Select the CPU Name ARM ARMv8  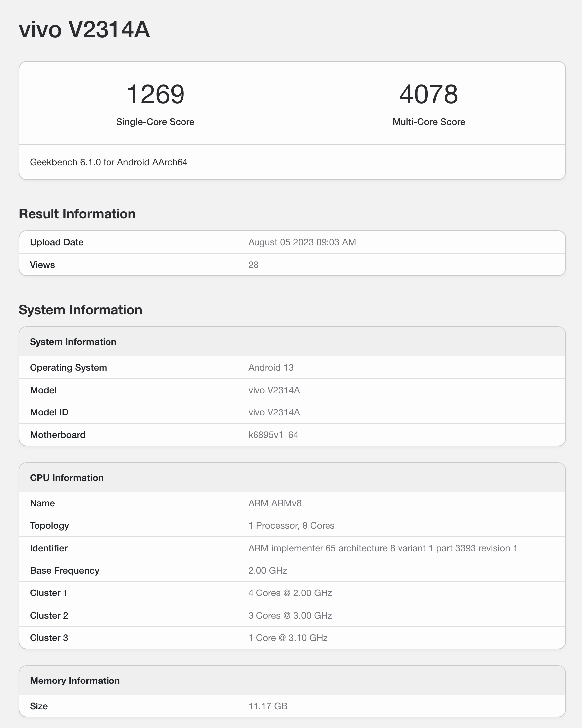coord(275,503)
